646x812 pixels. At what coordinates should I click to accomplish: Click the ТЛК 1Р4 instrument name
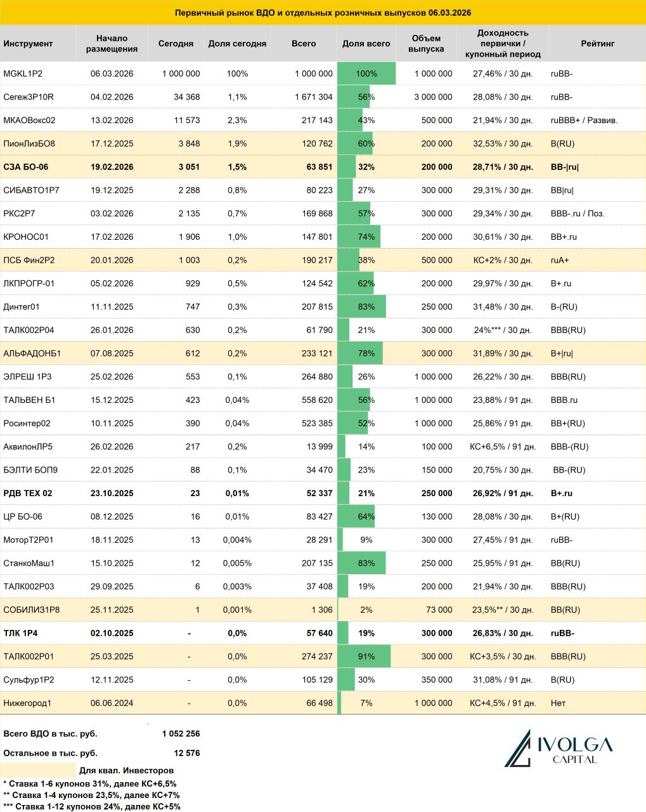point(21,633)
